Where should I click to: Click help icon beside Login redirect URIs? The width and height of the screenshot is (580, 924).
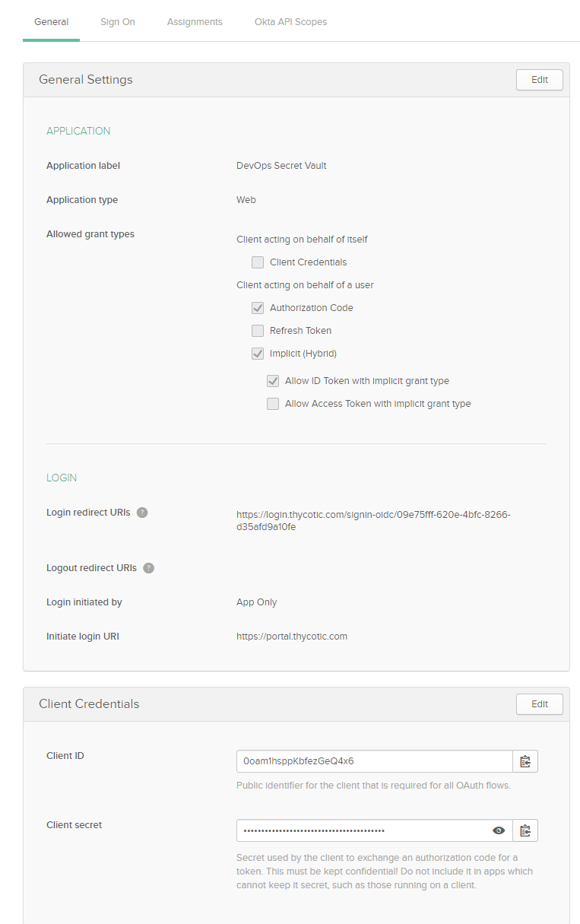[142, 513]
